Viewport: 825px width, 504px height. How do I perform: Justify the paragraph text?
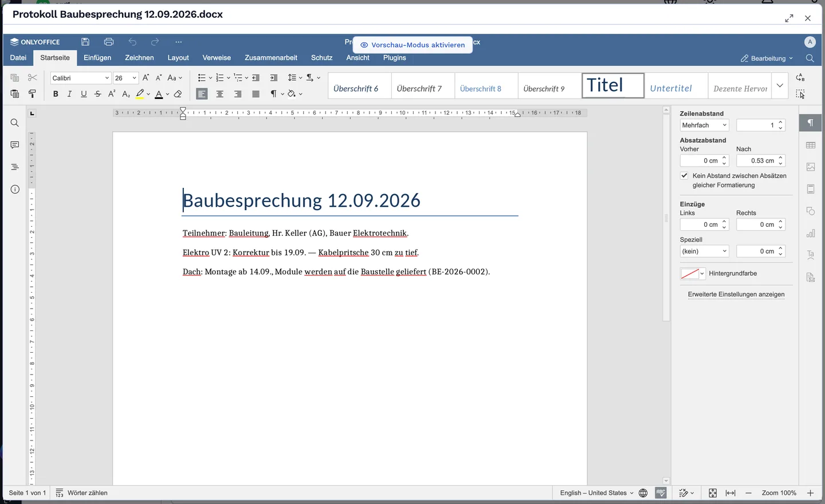tap(256, 94)
